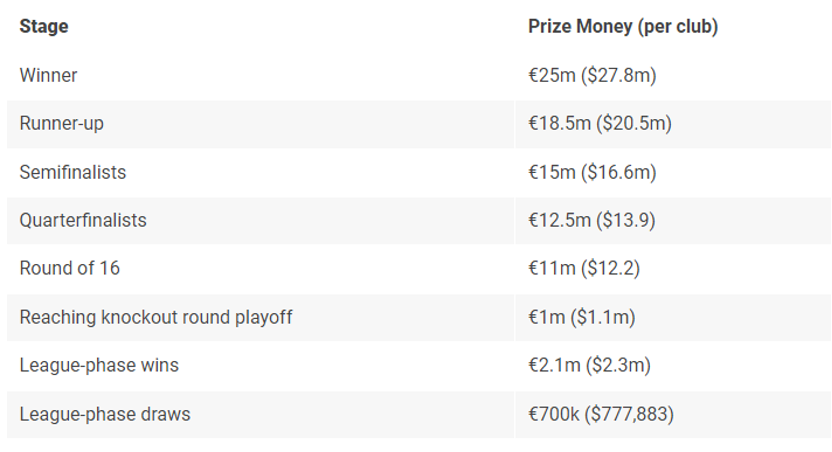Click the word Stage in header row
Image resolution: width=832 pixels, height=452 pixels.
coord(44,27)
